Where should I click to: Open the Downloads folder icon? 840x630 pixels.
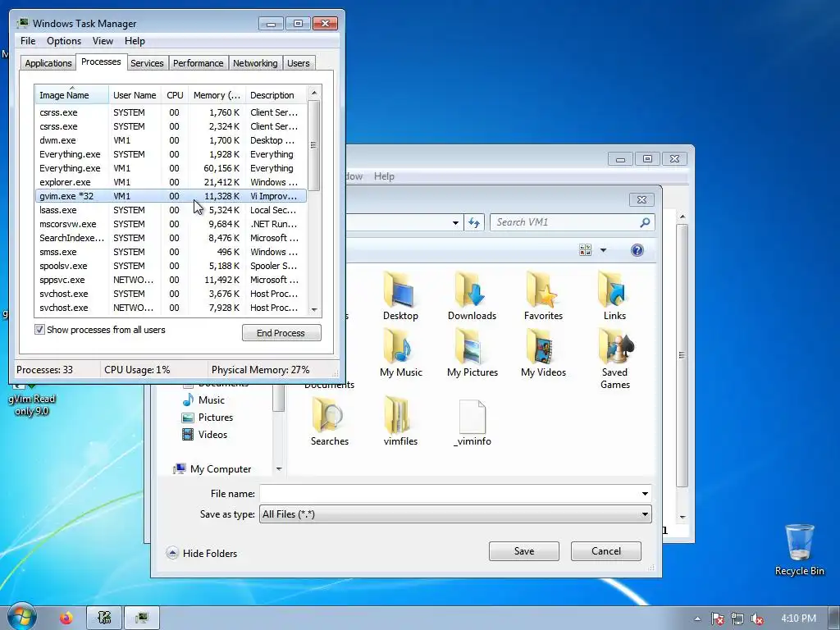click(472, 295)
